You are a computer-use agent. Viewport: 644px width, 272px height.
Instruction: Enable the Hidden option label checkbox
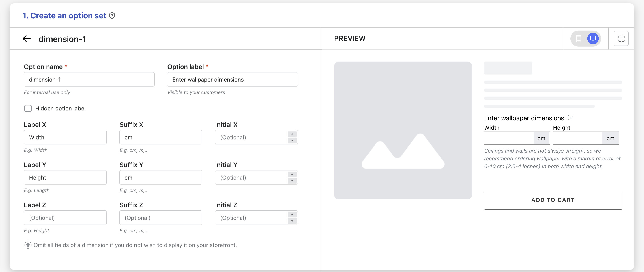tap(28, 108)
